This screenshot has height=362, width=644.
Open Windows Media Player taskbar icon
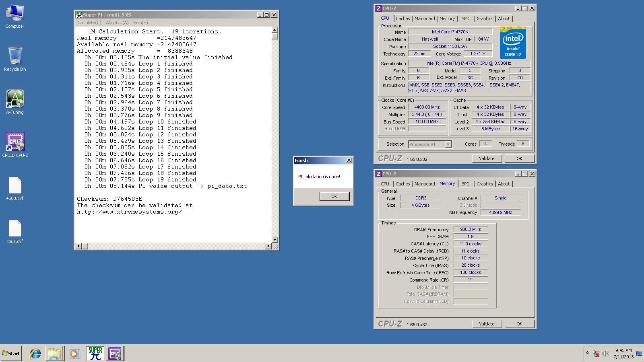click(x=74, y=354)
